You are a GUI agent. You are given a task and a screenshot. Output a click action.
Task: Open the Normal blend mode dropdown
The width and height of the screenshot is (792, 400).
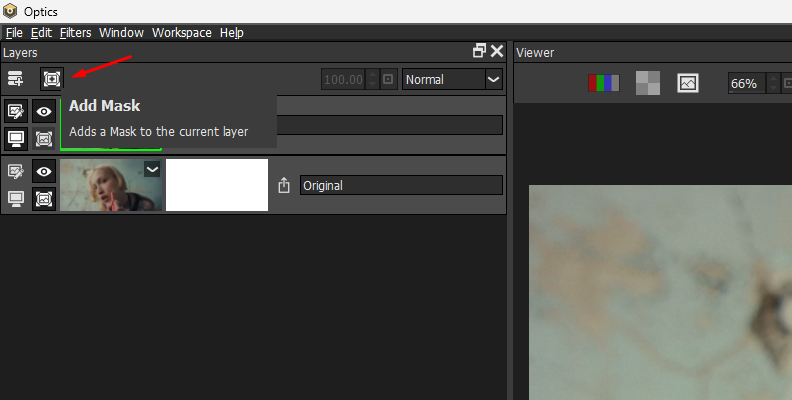[452, 79]
